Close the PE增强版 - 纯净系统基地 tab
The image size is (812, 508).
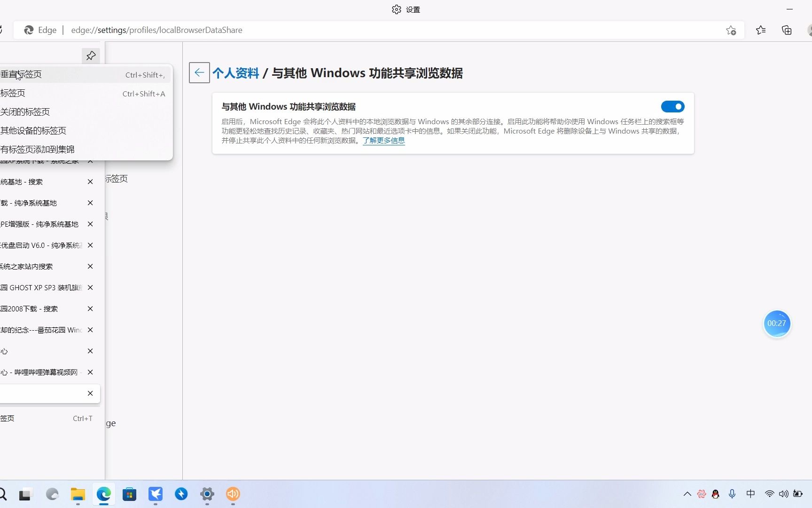[x=90, y=224]
